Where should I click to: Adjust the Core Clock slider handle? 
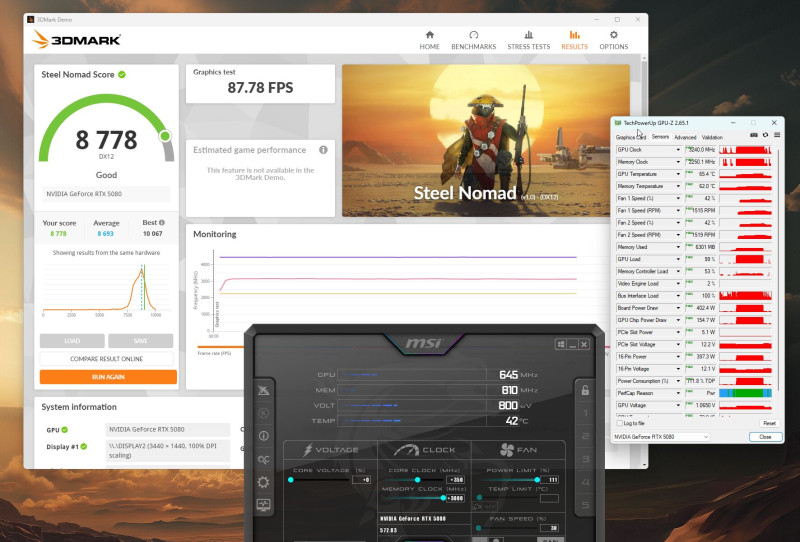(x=417, y=480)
